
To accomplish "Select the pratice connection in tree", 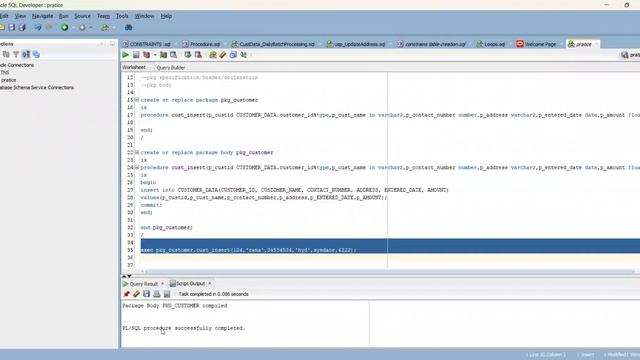I will 9,80.
